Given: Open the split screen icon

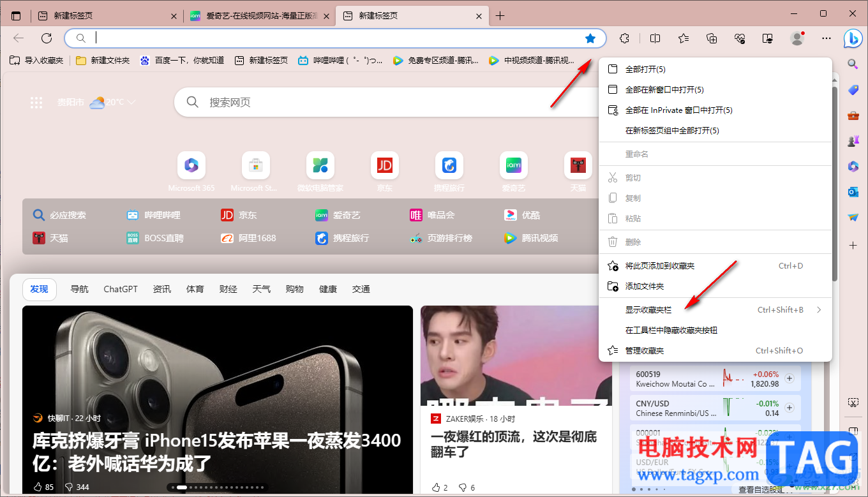Looking at the screenshot, I should click(x=655, y=38).
